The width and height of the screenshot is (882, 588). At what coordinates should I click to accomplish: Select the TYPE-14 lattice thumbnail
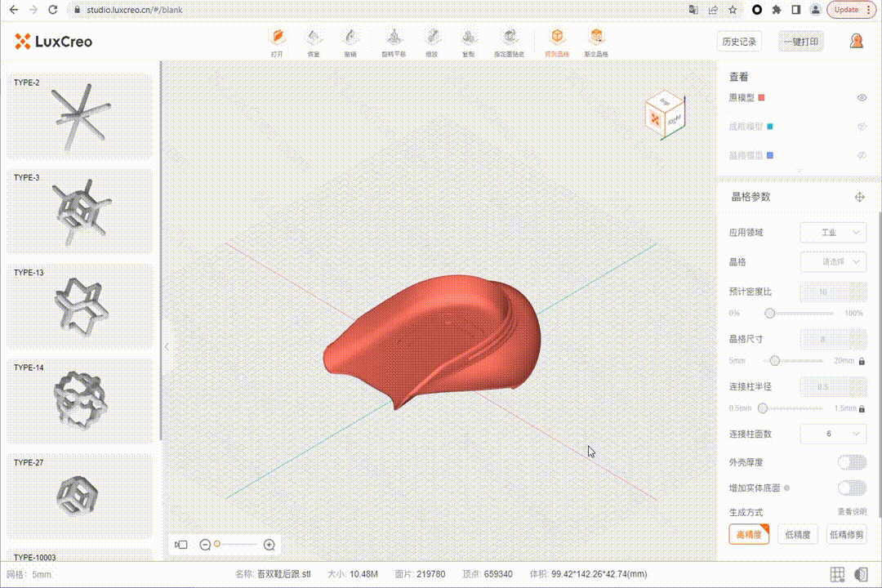[80, 401]
